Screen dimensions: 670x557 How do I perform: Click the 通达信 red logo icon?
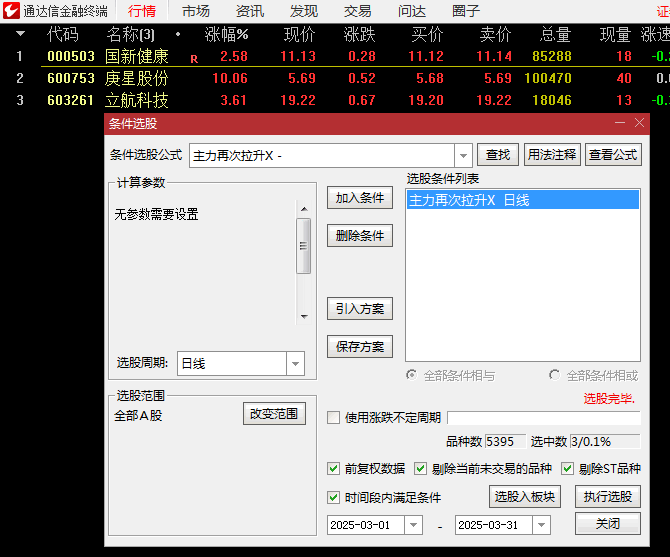(x=11, y=10)
